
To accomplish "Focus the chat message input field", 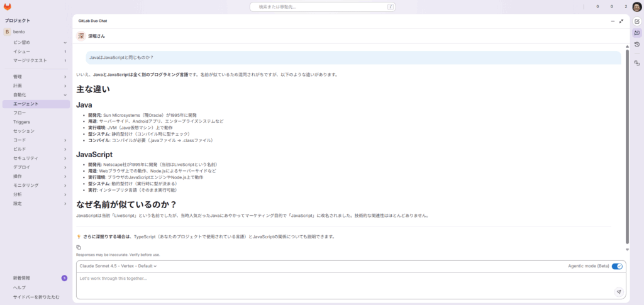I will pos(340,283).
